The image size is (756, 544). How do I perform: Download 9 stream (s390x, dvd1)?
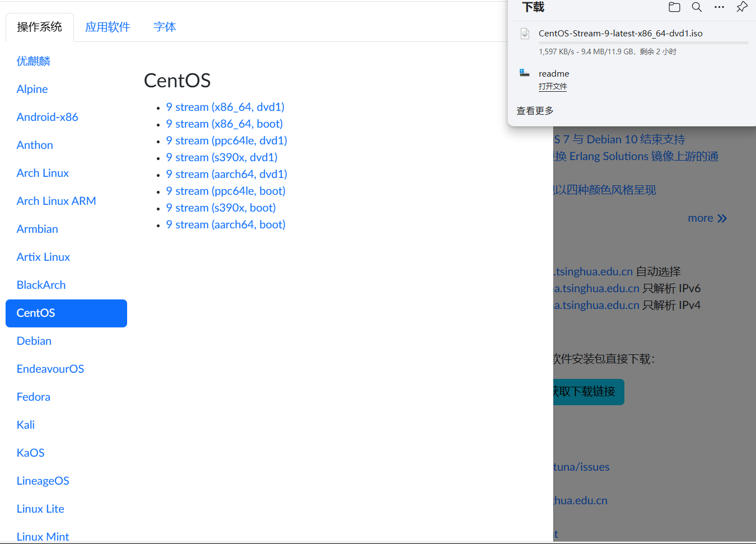222,157
